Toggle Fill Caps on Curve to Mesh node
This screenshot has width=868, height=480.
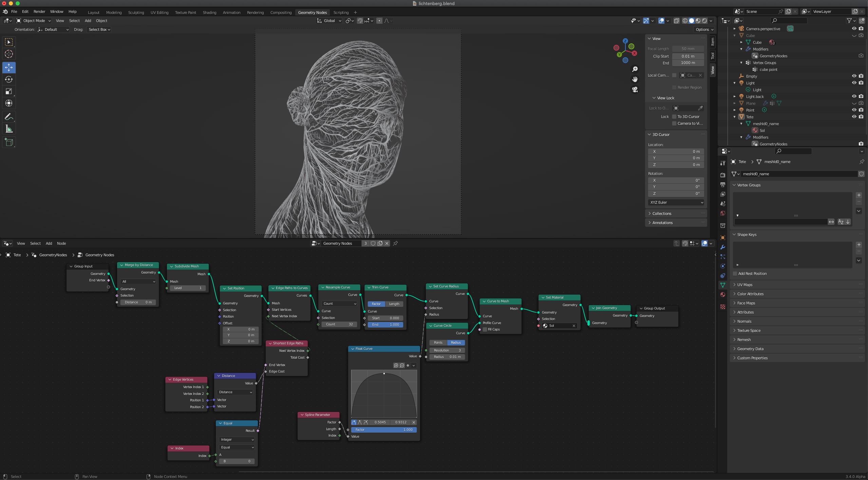click(485, 329)
